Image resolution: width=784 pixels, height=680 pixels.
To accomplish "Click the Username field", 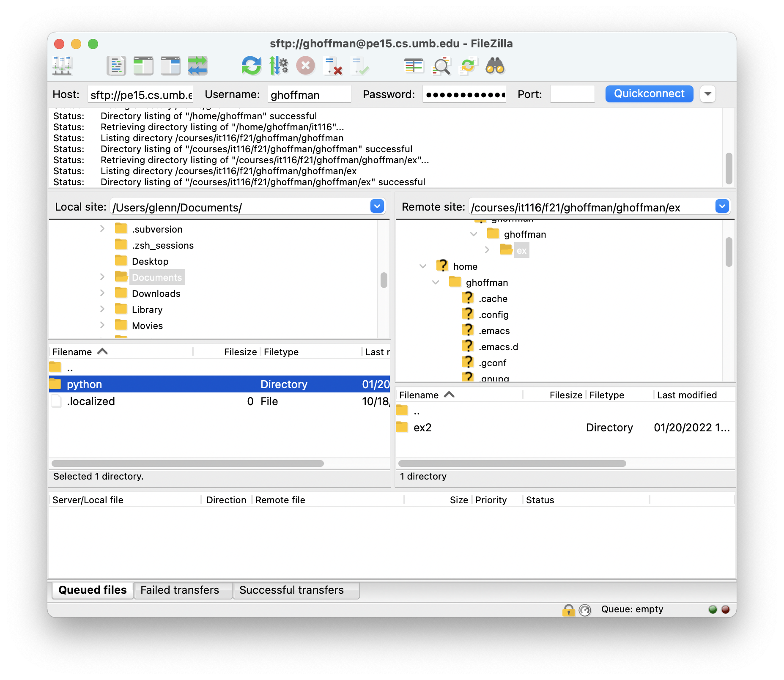I will pyautogui.click(x=309, y=94).
